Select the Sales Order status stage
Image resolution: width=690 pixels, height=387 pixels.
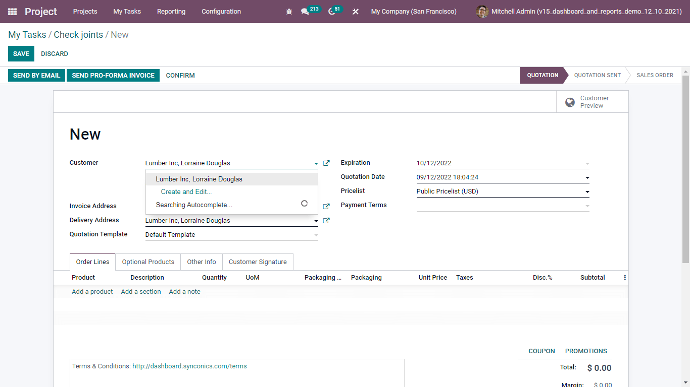click(x=654, y=75)
